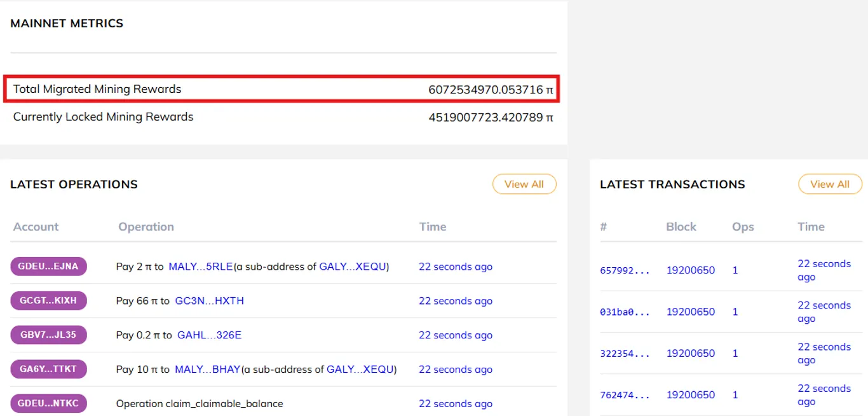This screenshot has width=868, height=416.
Task: Click Operation column header
Action: pos(146,226)
